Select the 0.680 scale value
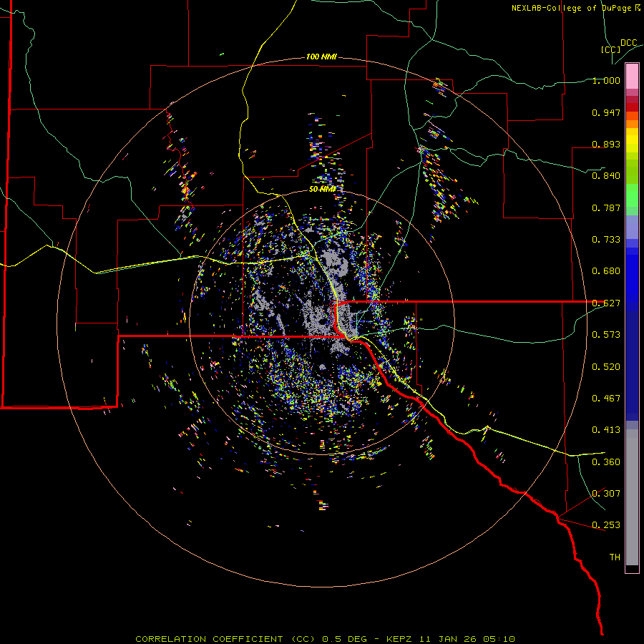 click(x=606, y=270)
